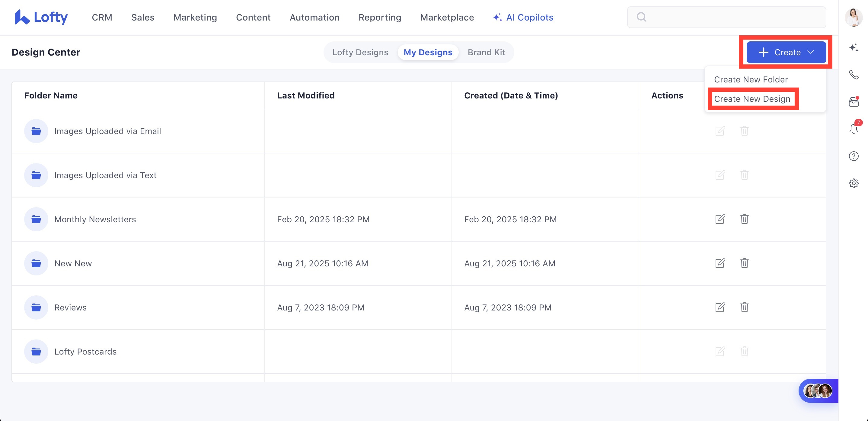The width and height of the screenshot is (868, 421).
Task: Click the Last Modified column header
Action: [x=306, y=95]
